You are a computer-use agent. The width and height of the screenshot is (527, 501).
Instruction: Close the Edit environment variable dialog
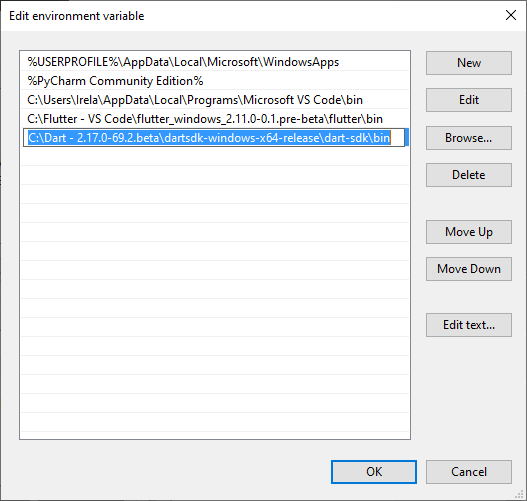tap(511, 15)
